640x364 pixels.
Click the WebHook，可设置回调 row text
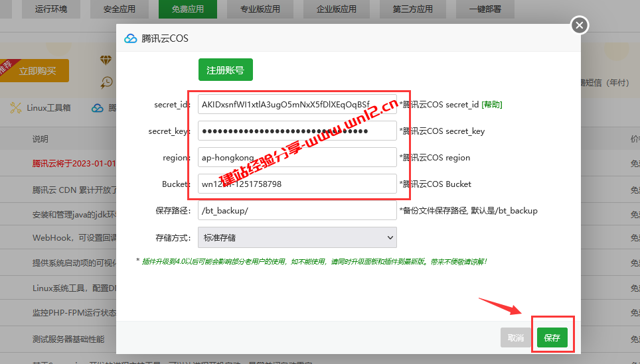(74, 237)
